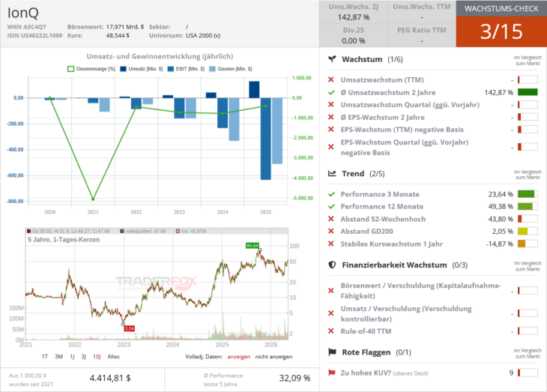547x392 pixels.
Task: Click the Ums.Wachs. 2J value 142,87 %
Action: [x=354, y=17]
